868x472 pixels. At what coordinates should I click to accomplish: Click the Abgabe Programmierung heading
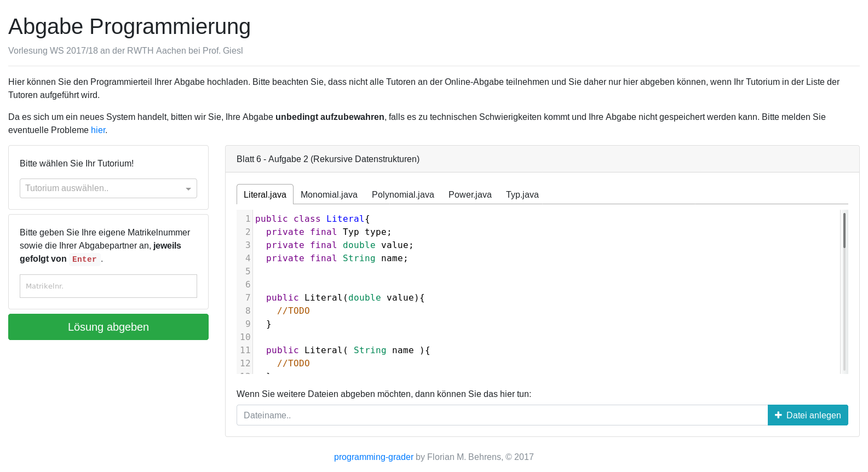[129, 26]
